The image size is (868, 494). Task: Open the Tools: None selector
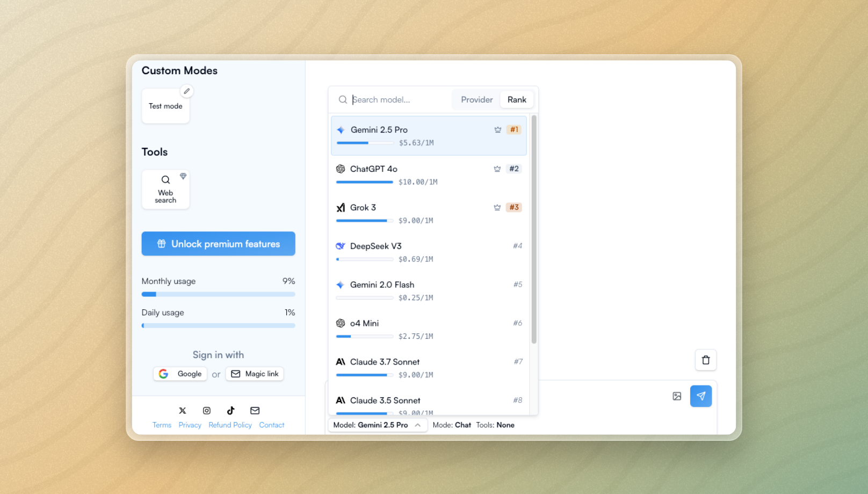coord(495,425)
